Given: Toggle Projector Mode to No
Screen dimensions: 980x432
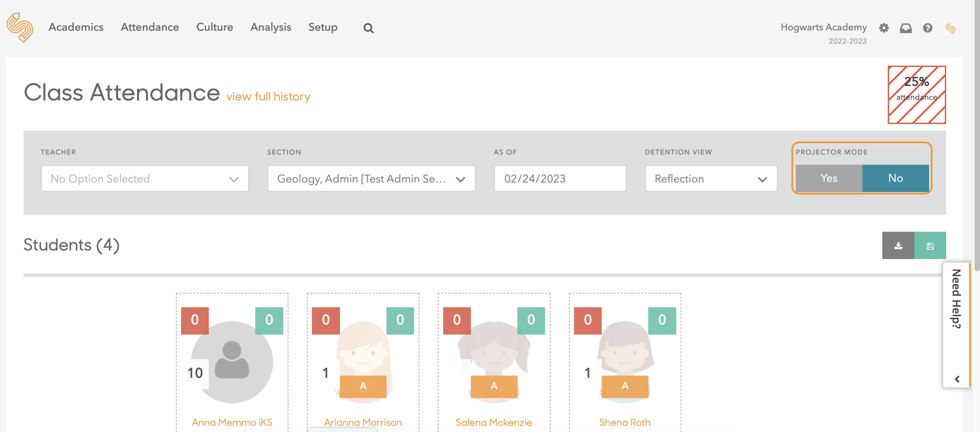Looking at the screenshot, I should [894, 178].
